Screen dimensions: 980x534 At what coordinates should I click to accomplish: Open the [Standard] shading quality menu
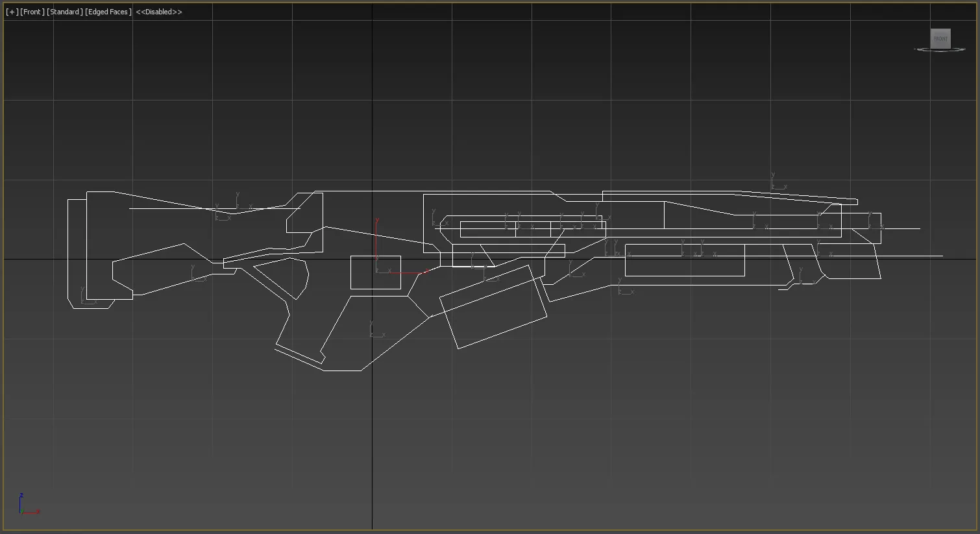coord(65,12)
